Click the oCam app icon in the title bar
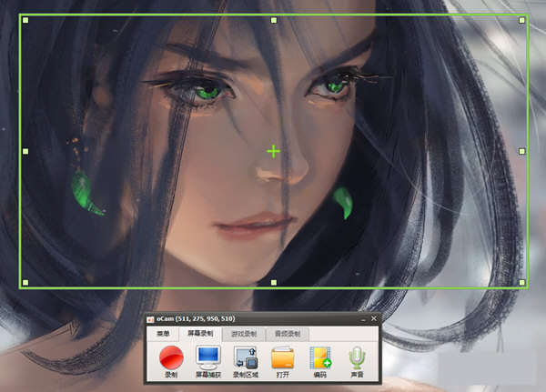The width and height of the screenshot is (546, 392). [x=150, y=319]
